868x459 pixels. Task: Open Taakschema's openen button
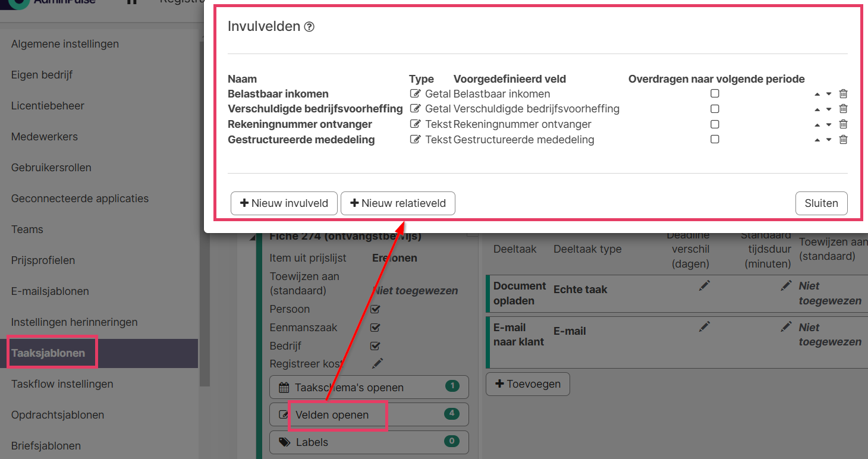click(x=369, y=387)
